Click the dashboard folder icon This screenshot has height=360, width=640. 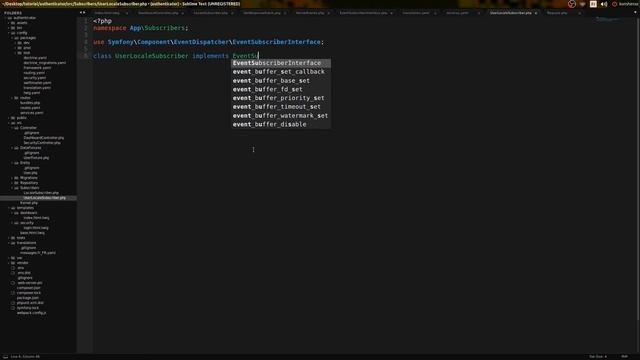coord(16,213)
